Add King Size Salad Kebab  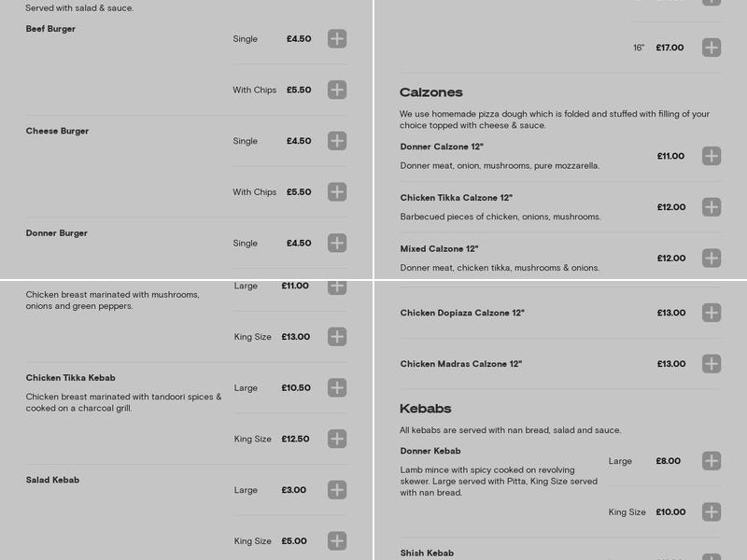tap(336, 540)
